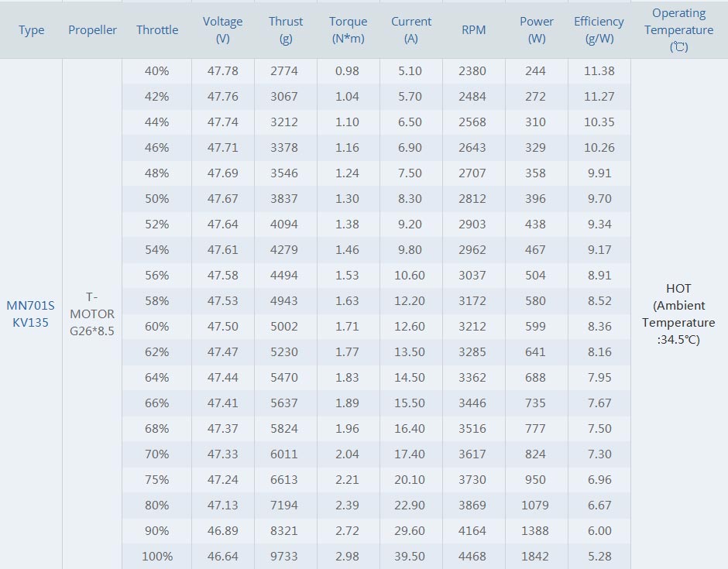
Task: Click the 9733 thrust value
Action: [283, 556]
